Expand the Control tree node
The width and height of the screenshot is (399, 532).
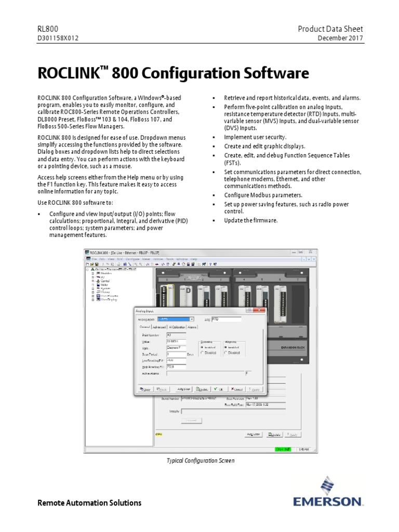[93, 281]
